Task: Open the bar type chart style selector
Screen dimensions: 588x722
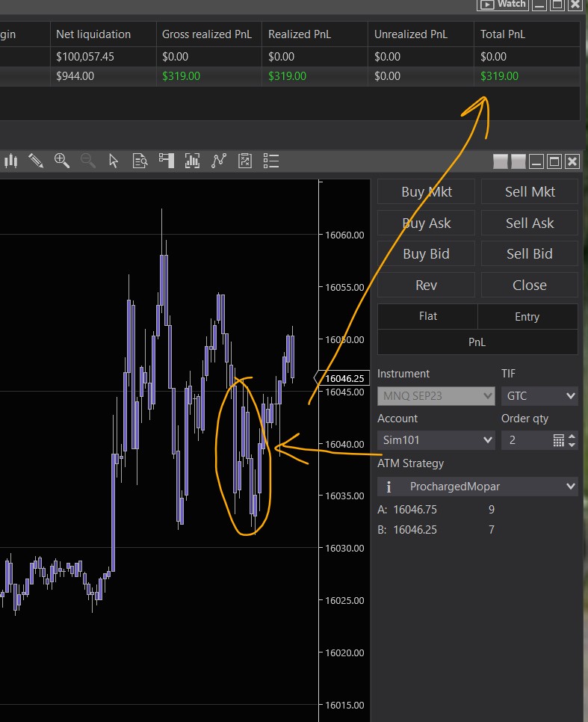Action: [10, 161]
